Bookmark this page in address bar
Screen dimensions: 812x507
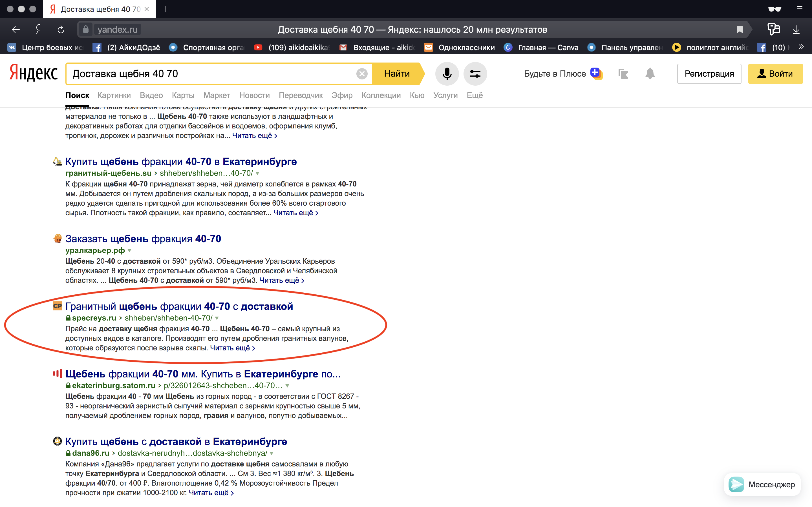740,30
